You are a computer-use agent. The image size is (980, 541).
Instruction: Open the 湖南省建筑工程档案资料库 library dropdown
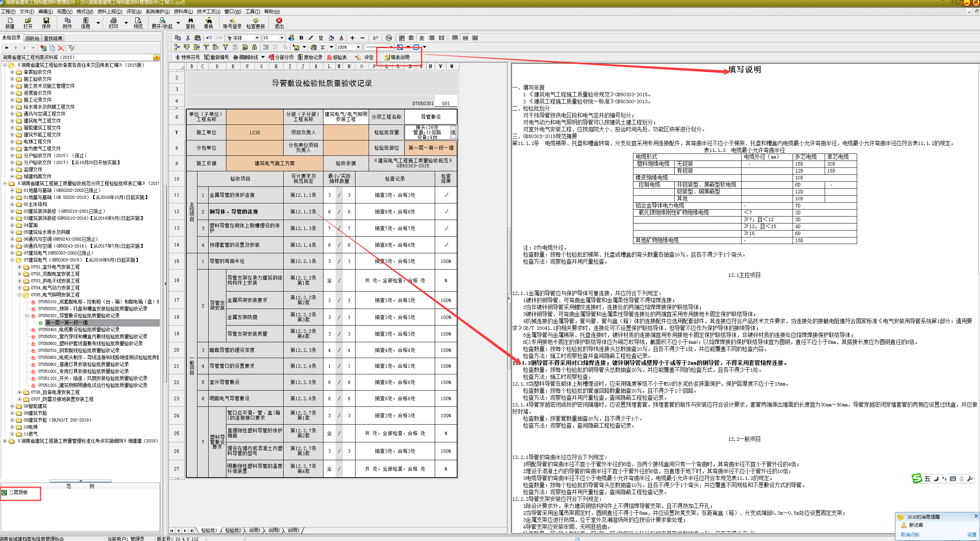(x=156, y=57)
